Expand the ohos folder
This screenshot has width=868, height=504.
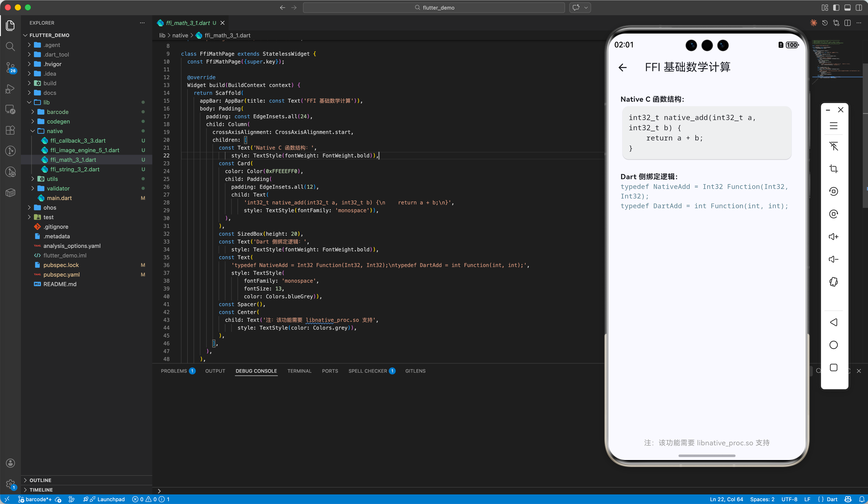click(50, 208)
